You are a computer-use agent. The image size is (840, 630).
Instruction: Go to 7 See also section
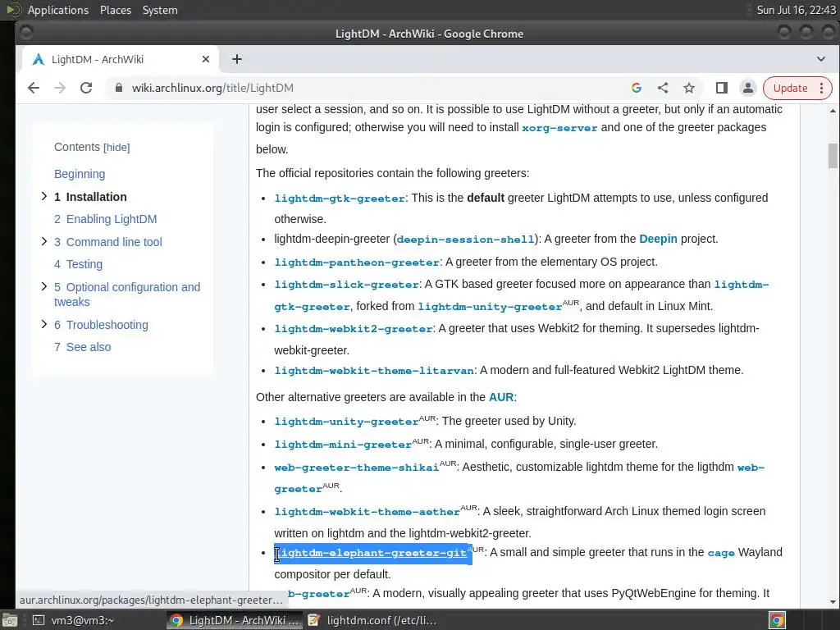tap(83, 347)
